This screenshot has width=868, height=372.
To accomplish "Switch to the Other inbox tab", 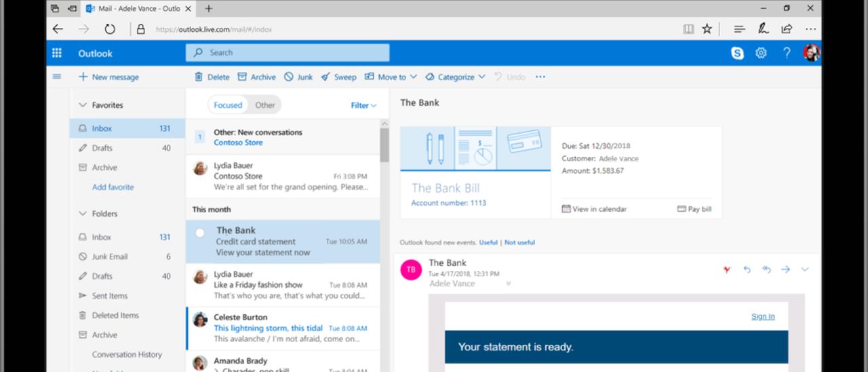I will point(265,105).
